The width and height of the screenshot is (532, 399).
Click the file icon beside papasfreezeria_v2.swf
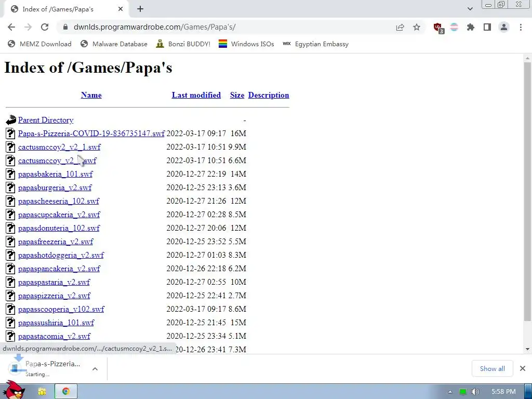(x=10, y=241)
